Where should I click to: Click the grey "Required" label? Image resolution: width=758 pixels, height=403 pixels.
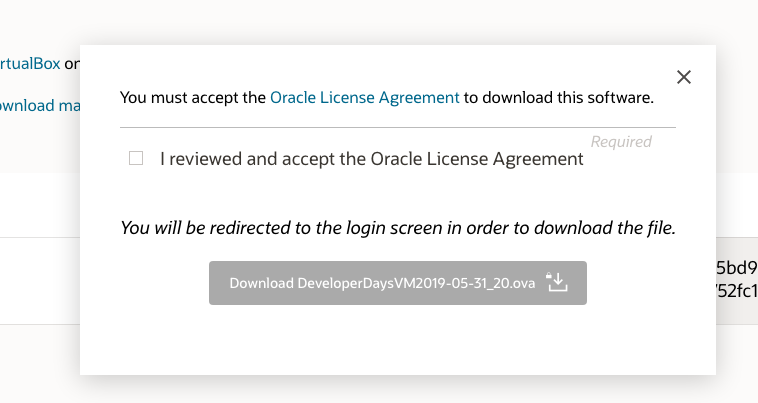tap(621, 142)
